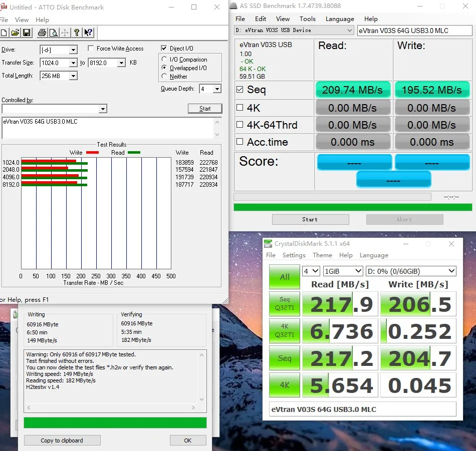
Task: Uncheck the Seq test in AS SSD
Action: [x=240, y=89]
